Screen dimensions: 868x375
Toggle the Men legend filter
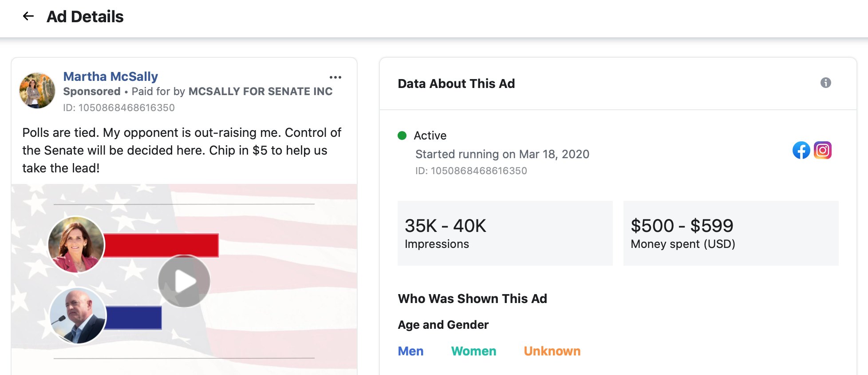point(410,351)
